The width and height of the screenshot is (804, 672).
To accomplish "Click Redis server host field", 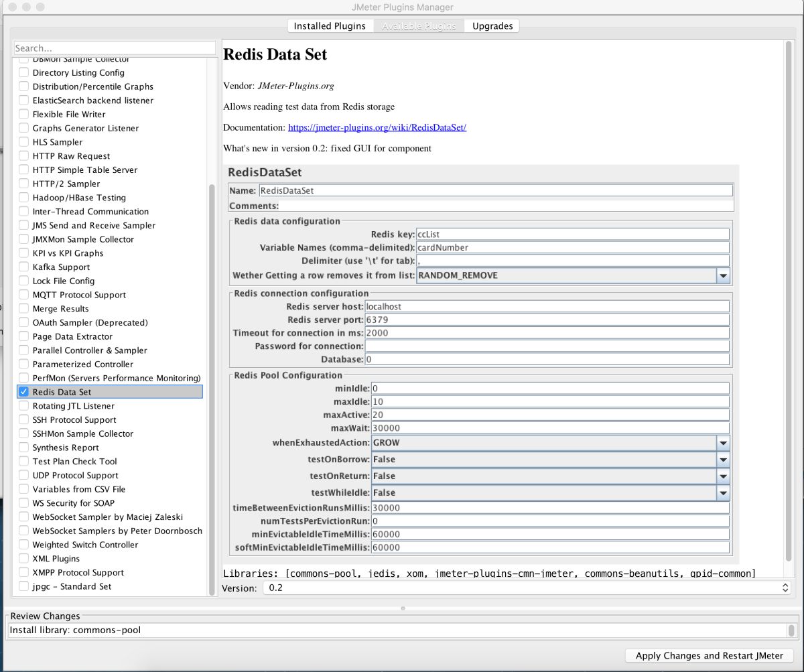I will pos(547,306).
